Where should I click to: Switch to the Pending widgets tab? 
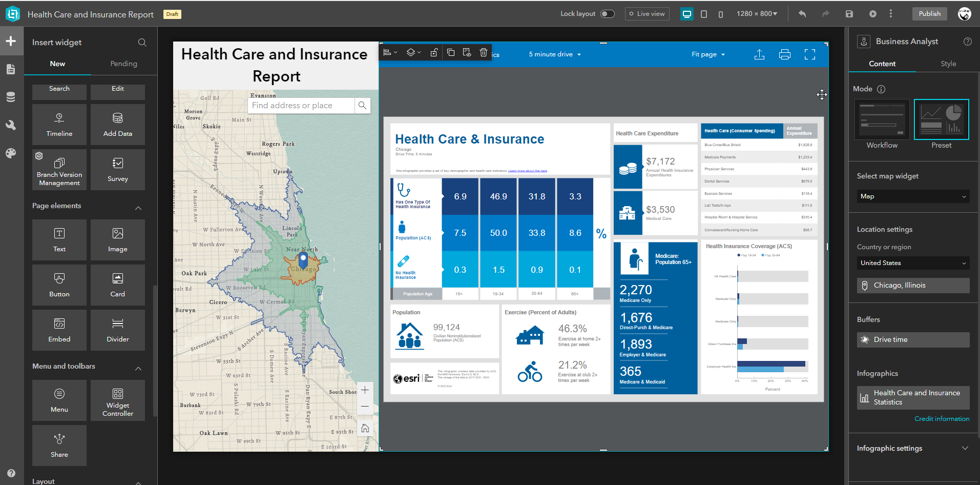coord(123,64)
